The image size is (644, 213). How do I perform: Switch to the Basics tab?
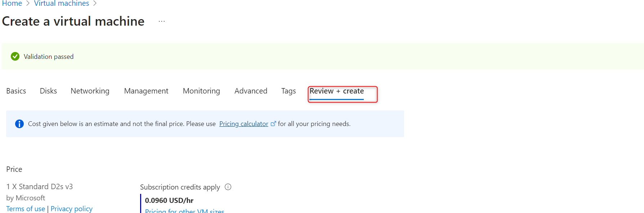point(16,91)
